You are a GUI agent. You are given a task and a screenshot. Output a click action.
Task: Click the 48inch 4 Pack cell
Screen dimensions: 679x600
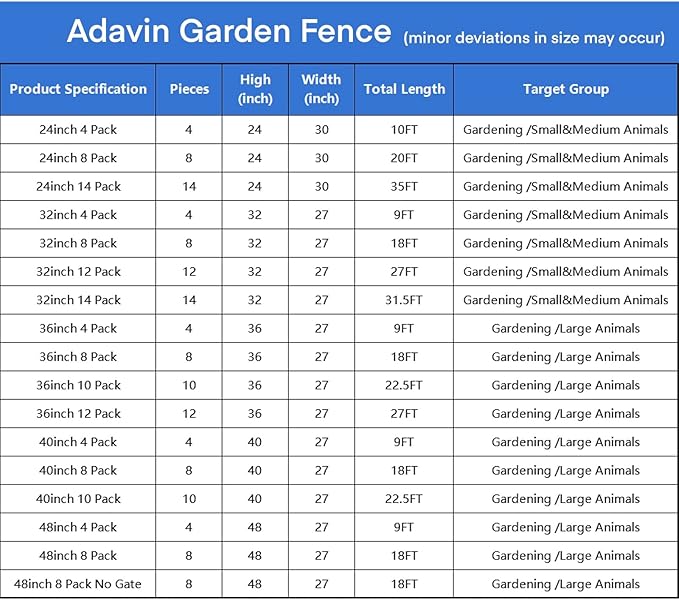[x=78, y=527]
